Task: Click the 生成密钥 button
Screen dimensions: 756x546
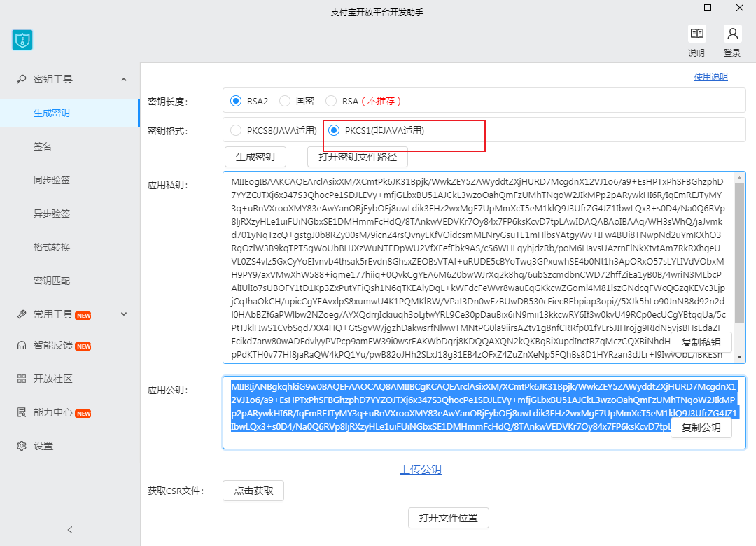Action: coord(255,157)
